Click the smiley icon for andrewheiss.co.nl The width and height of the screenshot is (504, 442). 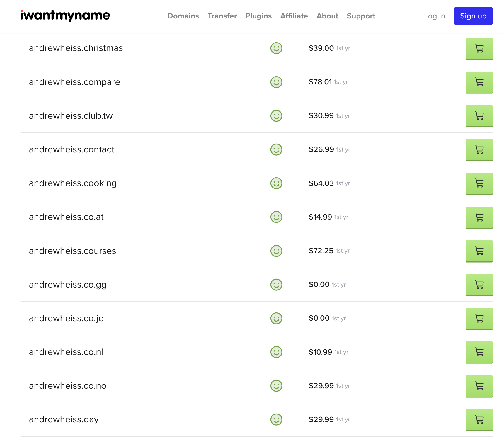(x=276, y=352)
